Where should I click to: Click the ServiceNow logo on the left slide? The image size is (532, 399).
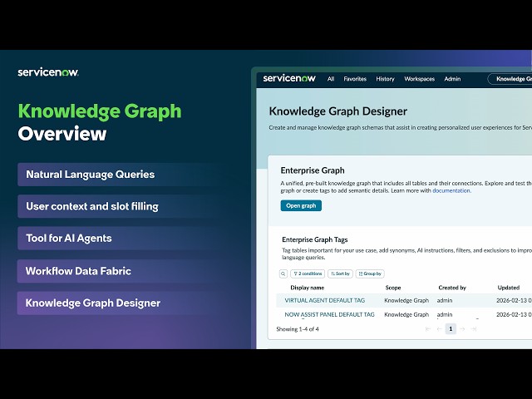48,72
